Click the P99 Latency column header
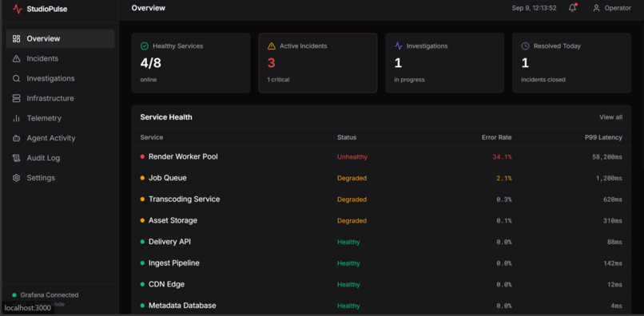 (603, 137)
